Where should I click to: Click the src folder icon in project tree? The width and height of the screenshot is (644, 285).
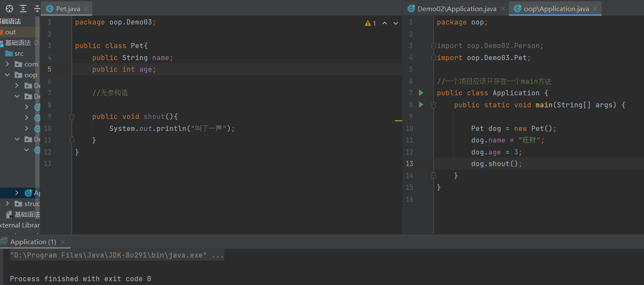[9, 54]
